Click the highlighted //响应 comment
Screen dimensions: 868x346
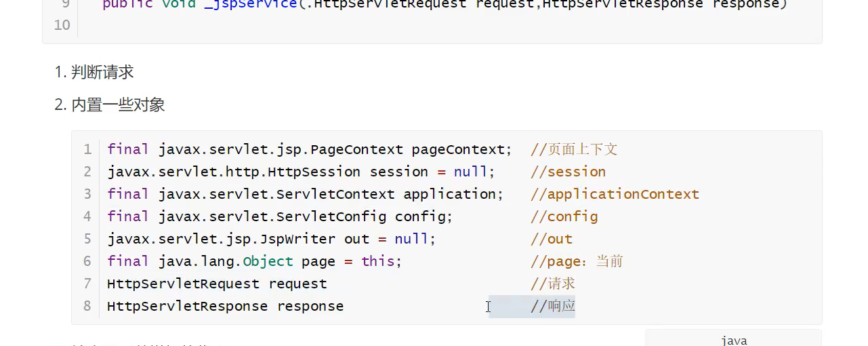click(553, 306)
